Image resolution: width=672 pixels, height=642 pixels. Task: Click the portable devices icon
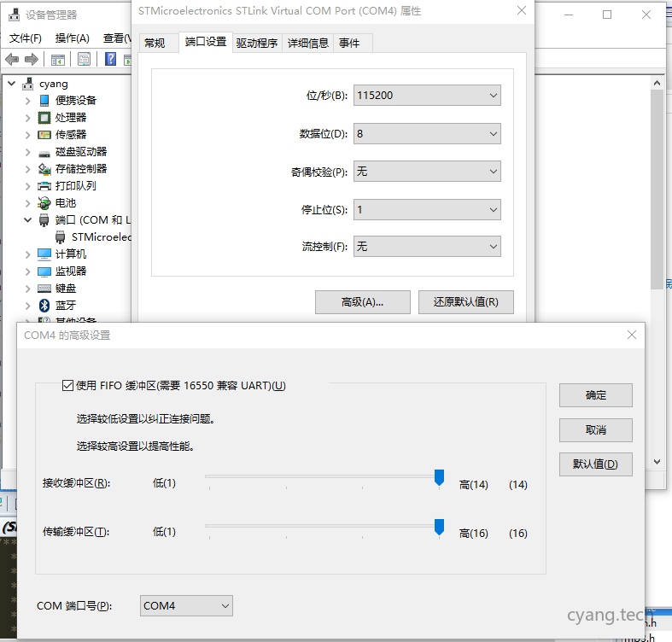(44, 100)
